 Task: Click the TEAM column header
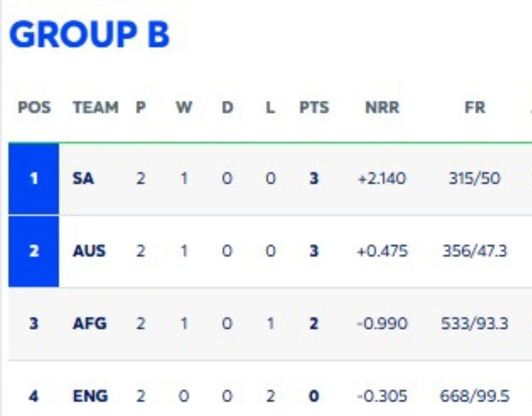(x=96, y=108)
